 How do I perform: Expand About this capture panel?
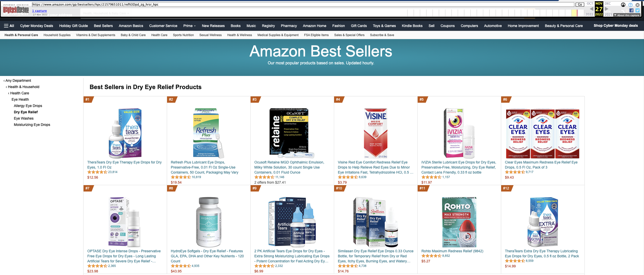627,15
